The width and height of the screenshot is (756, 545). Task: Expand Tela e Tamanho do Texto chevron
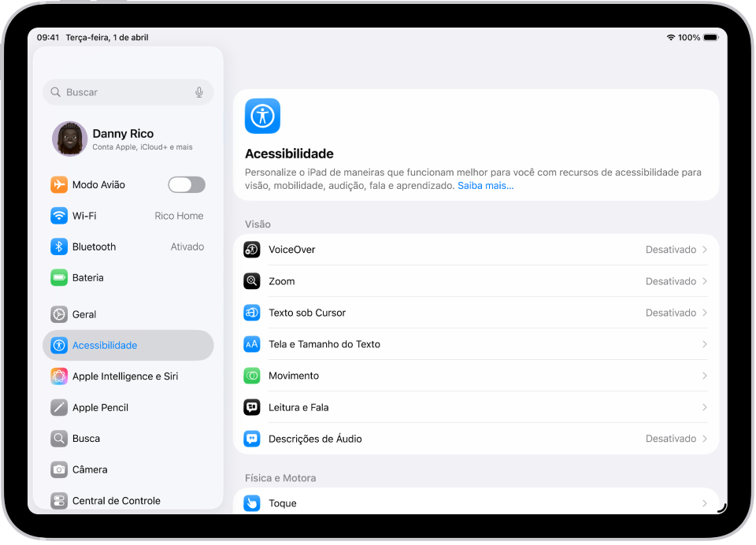click(704, 344)
